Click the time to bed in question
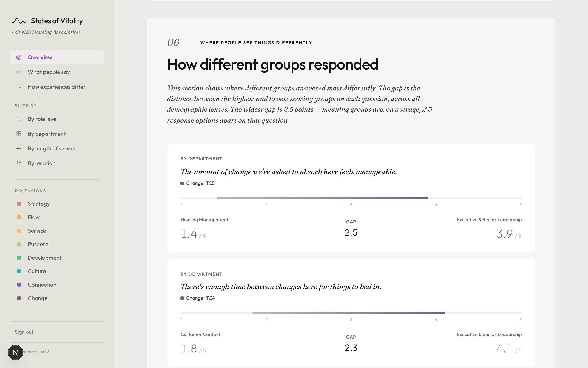 coord(281,287)
